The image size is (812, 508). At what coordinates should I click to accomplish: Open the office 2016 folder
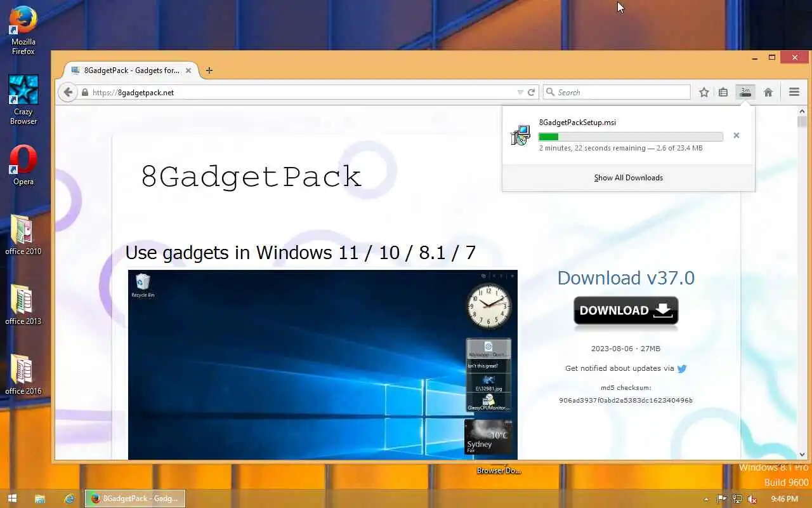coord(23,375)
